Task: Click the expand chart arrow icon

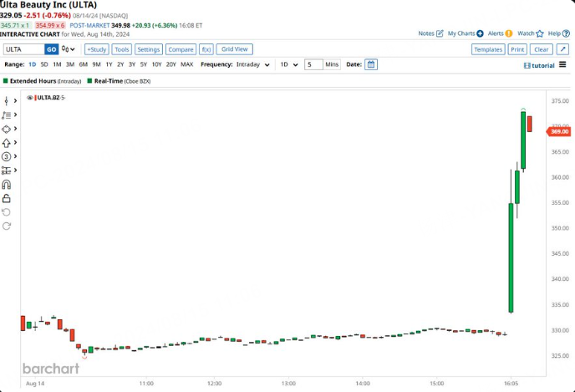Action: click(562, 49)
